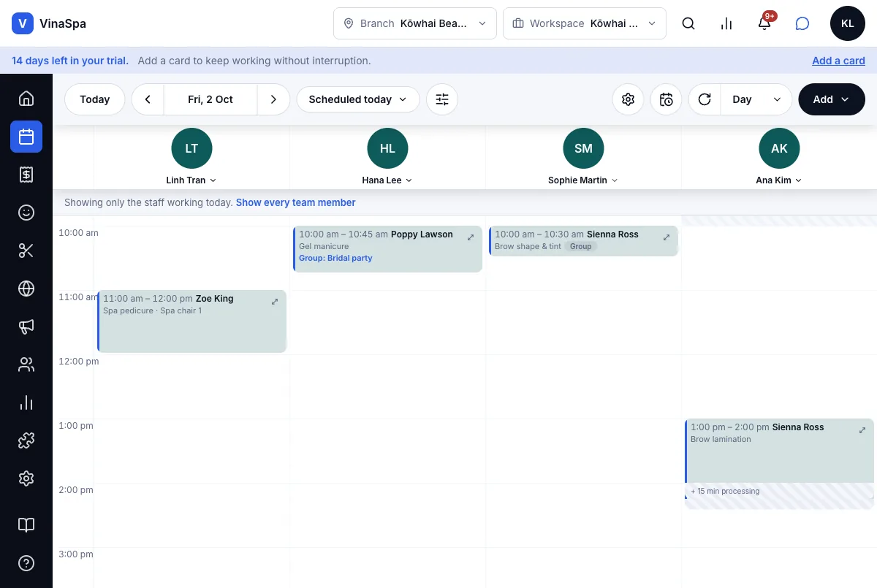Refresh the calendar view
Image resolution: width=877 pixels, height=588 pixels.
(705, 99)
